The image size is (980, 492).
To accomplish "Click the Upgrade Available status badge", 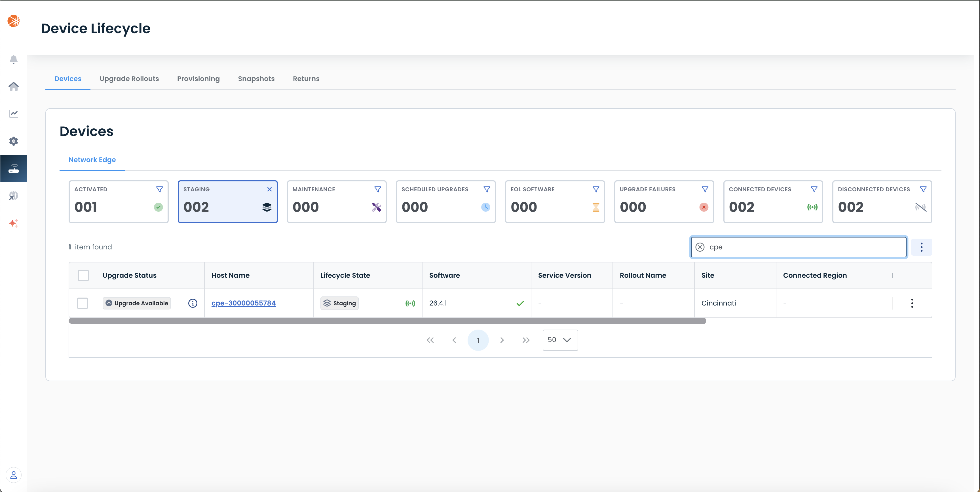I will 137,303.
